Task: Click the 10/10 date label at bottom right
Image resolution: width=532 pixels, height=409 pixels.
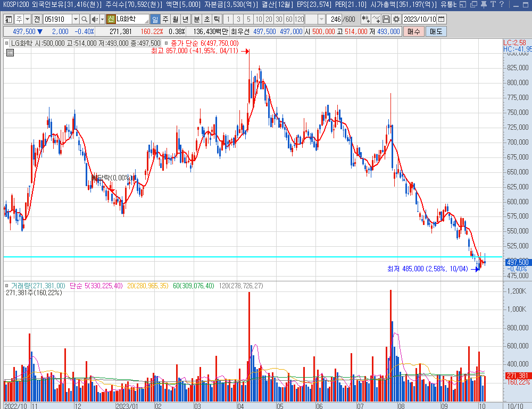Action: click(x=515, y=406)
